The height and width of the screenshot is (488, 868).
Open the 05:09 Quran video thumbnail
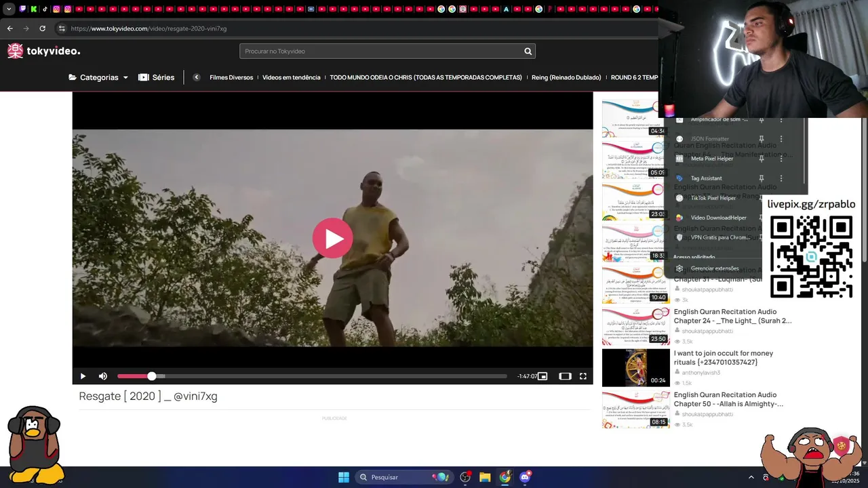pyautogui.click(x=635, y=159)
